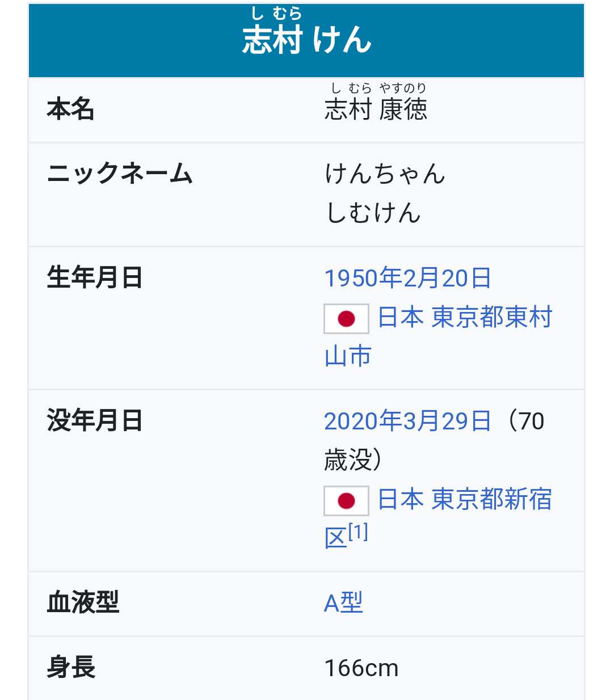Open the 新宿区 link
This screenshot has width=610, height=700.
[x=529, y=499]
